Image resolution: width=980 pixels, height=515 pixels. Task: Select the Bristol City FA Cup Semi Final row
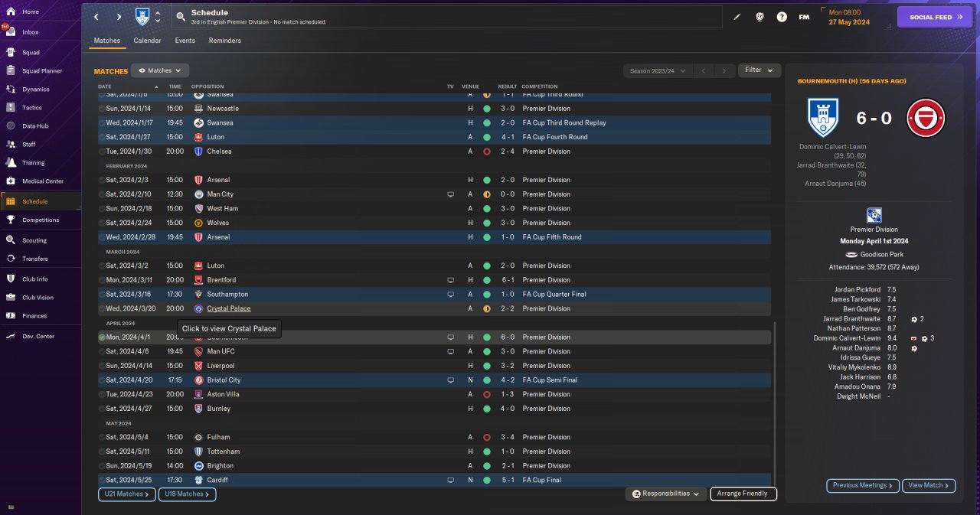434,380
